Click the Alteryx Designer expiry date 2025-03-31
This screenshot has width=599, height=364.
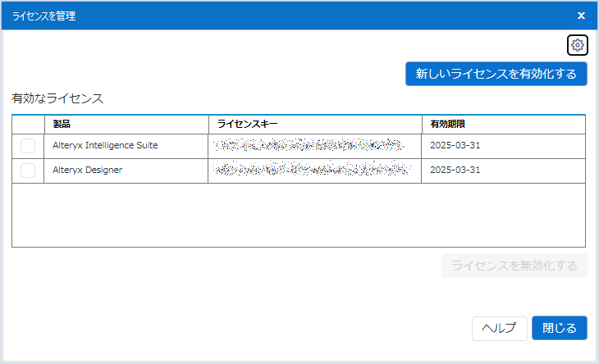pyautogui.click(x=455, y=171)
